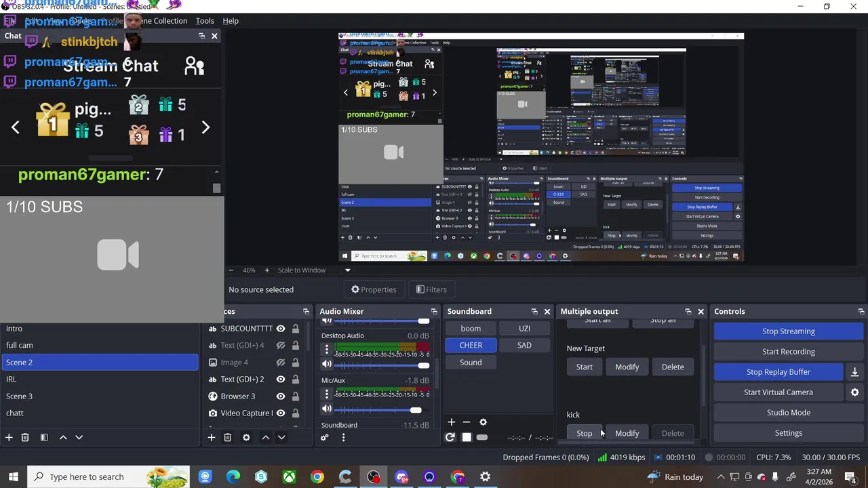The height and width of the screenshot is (488, 868).
Task: Show the Text (GDI+) 4 source
Action: [x=280, y=346]
